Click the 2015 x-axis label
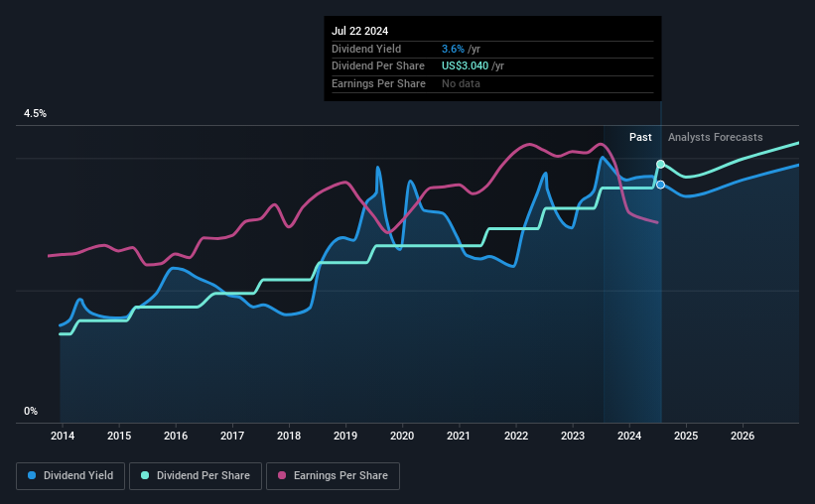The image size is (815, 504). 119,436
